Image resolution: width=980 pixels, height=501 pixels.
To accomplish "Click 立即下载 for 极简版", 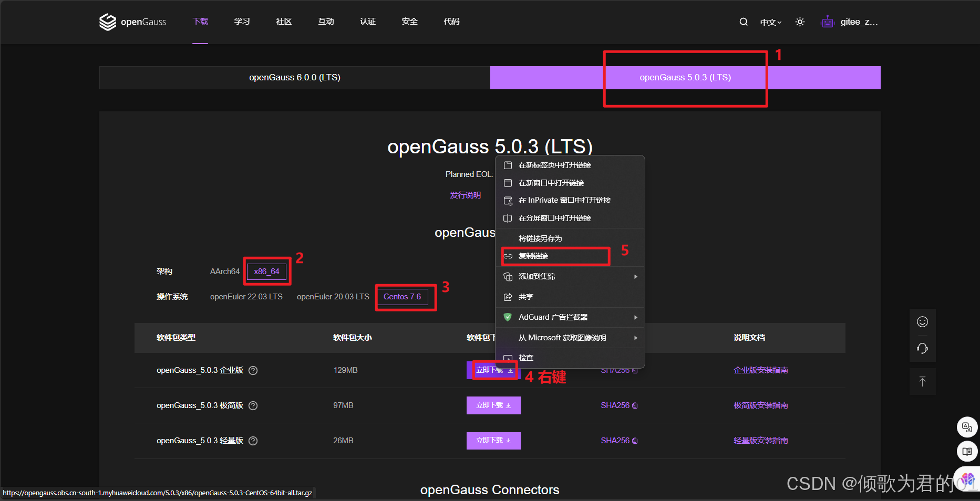I will pyautogui.click(x=493, y=405).
